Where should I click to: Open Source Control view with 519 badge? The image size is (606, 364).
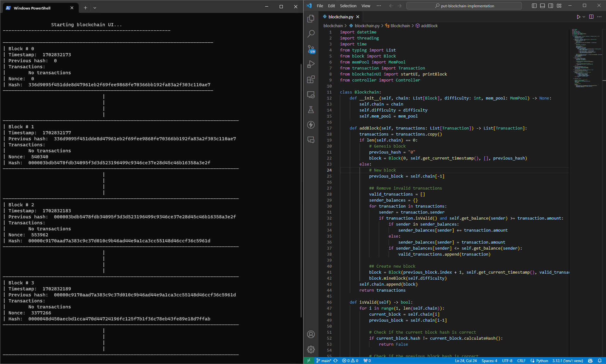pyautogui.click(x=311, y=49)
